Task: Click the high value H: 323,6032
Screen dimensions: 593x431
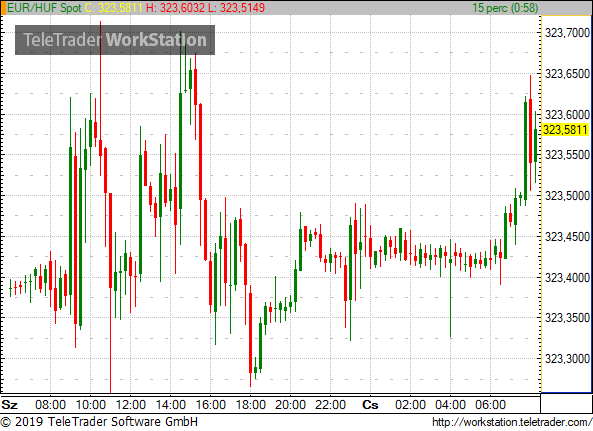Action: 181,8
